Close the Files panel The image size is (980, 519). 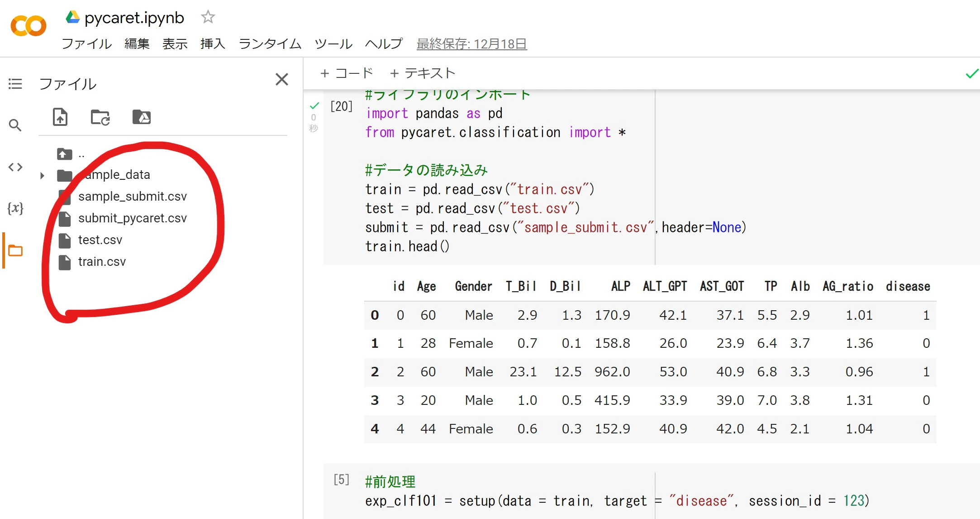[282, 79]
